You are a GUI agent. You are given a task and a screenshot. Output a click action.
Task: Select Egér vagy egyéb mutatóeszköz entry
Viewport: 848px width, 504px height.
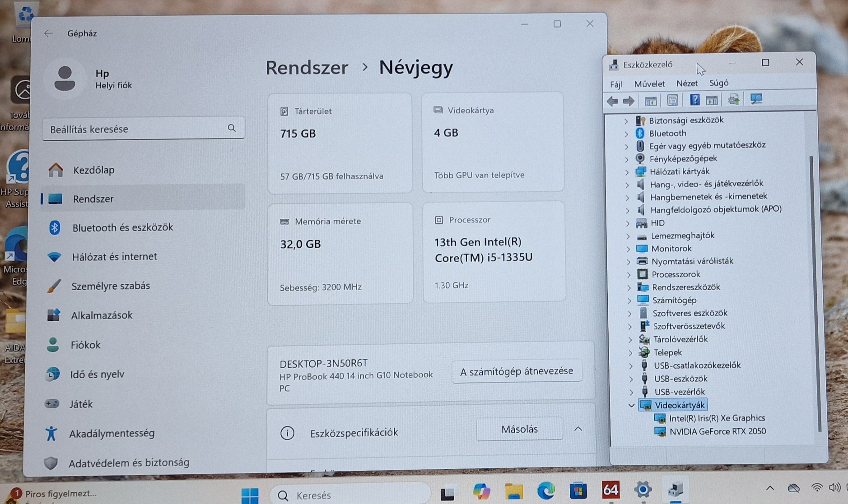point(707,145)
